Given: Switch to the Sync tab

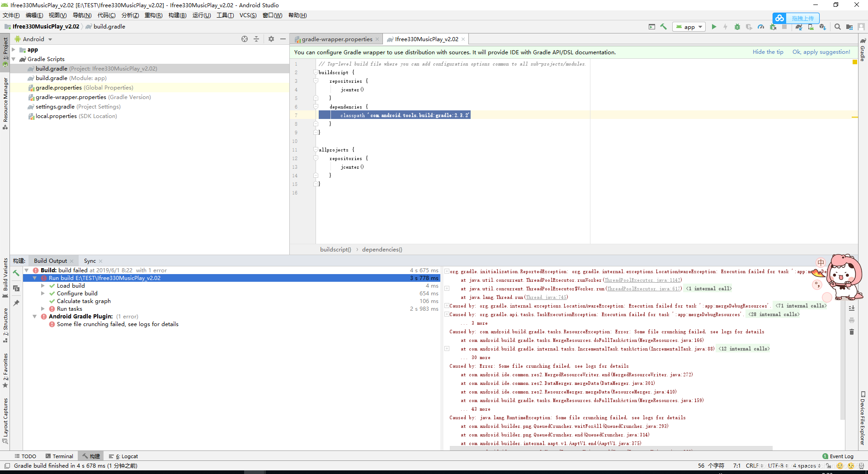Looking at the screenshot, I should click(90, 261).
